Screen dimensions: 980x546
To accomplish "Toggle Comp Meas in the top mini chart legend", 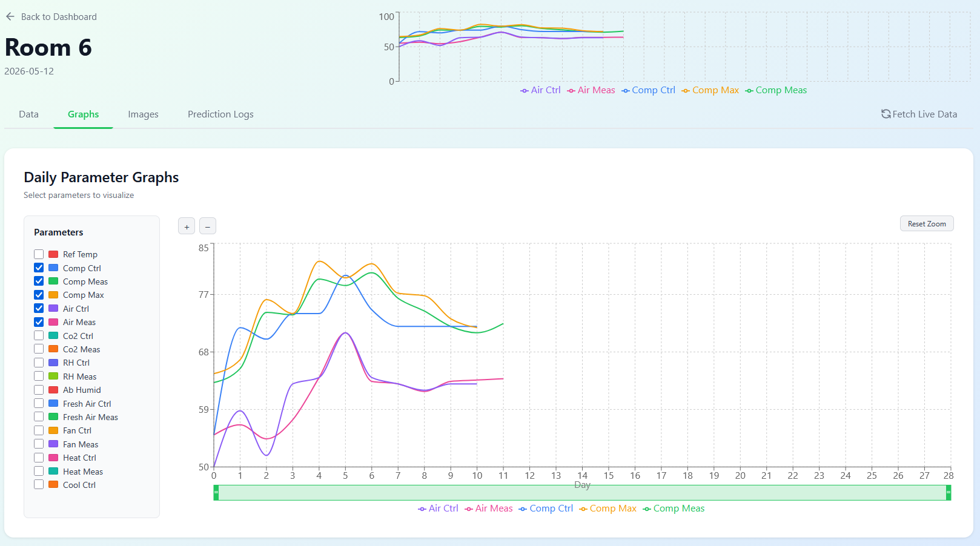I will 776,90.
